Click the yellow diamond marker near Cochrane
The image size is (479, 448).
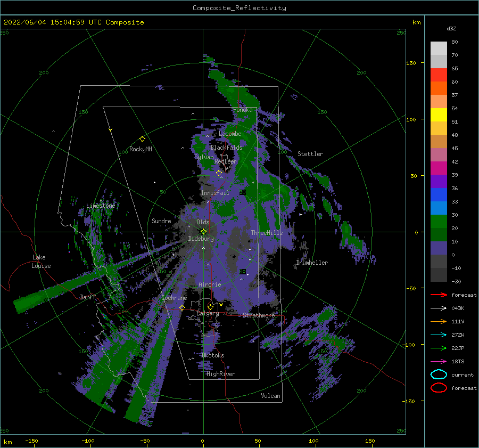coord(182,307)
